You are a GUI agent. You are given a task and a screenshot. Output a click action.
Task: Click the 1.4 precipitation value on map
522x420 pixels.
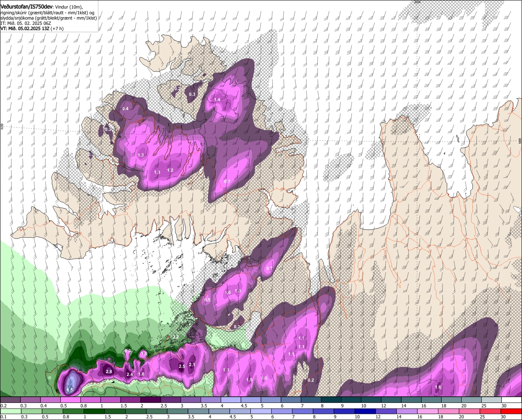coord(217,99)
